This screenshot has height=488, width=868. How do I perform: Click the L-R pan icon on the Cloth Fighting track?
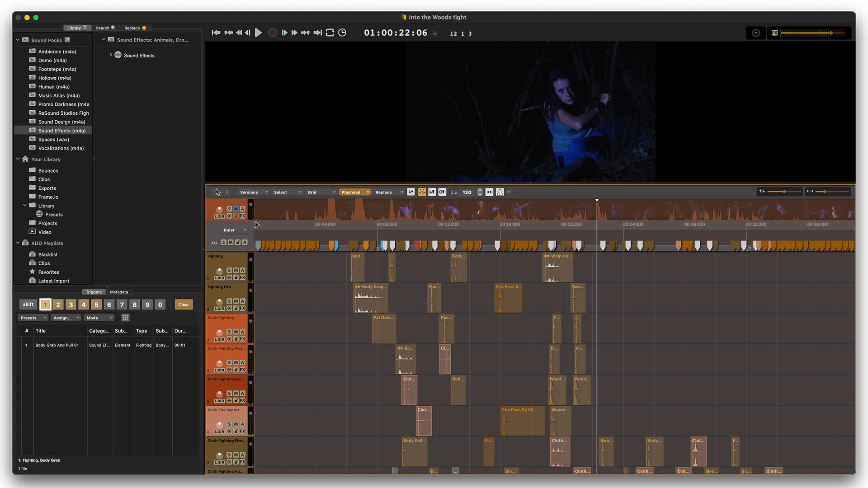point(220,339)
